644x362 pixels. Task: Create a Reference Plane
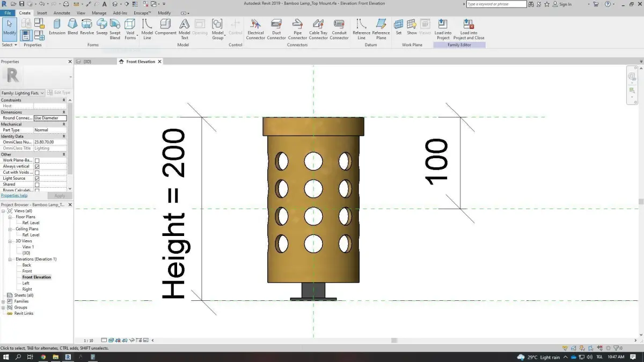pyautogui.click(x=381, y=29)
